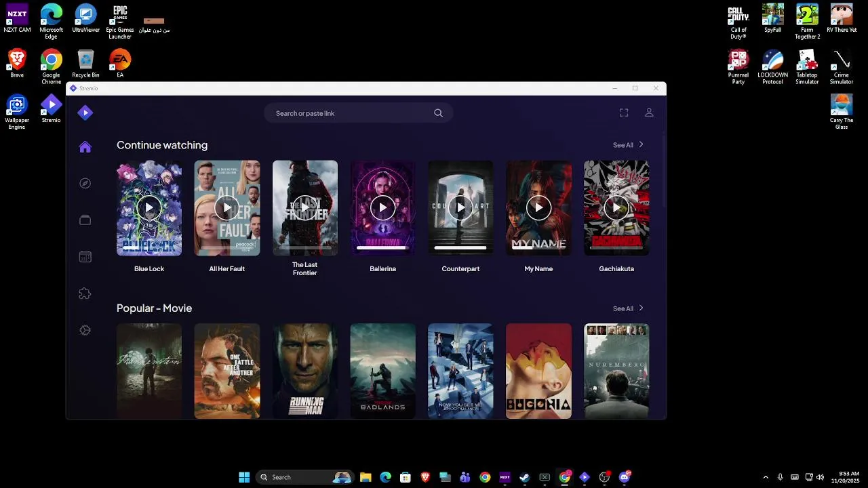Open the volume control in system tray
The image size is (868, 488).
pyautogui.click(x=821, y=477)
